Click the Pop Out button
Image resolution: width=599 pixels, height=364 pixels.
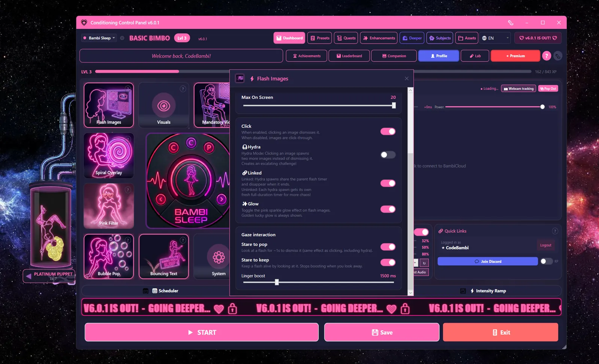pos(548,89)
